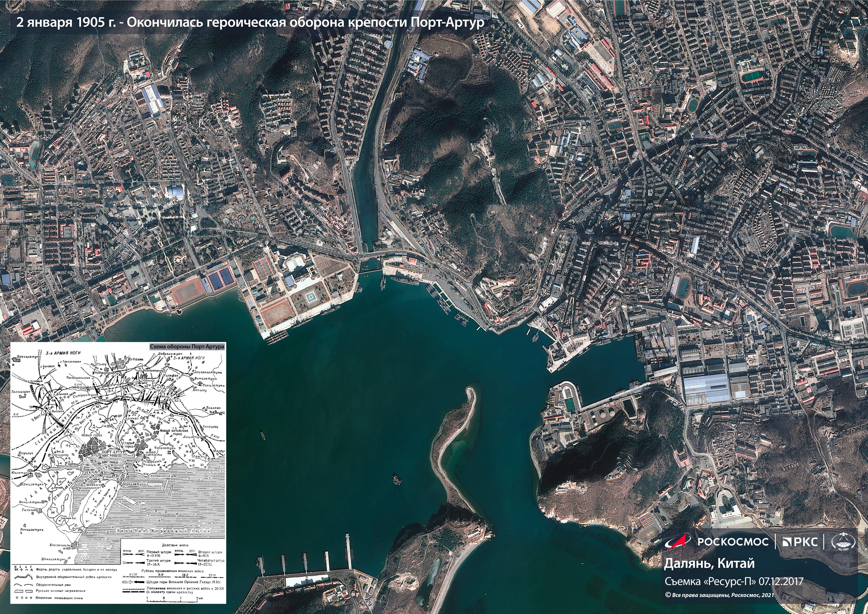Click the Russian minefields legend pattern

[x=24, y=591]
